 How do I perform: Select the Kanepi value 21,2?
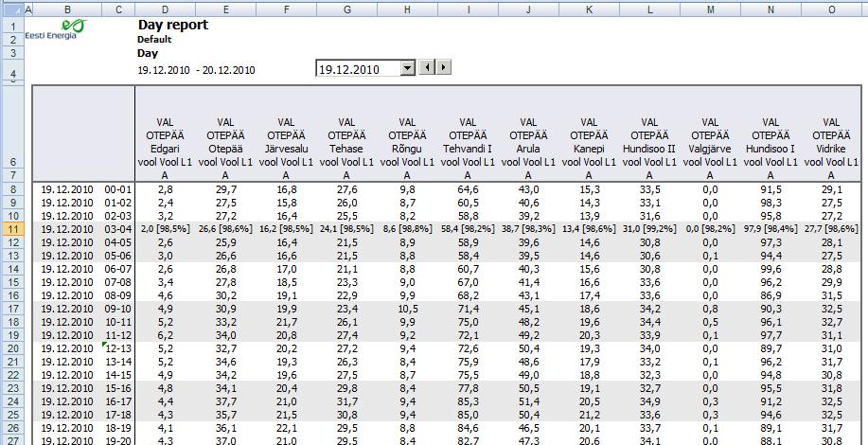(589, 415)
